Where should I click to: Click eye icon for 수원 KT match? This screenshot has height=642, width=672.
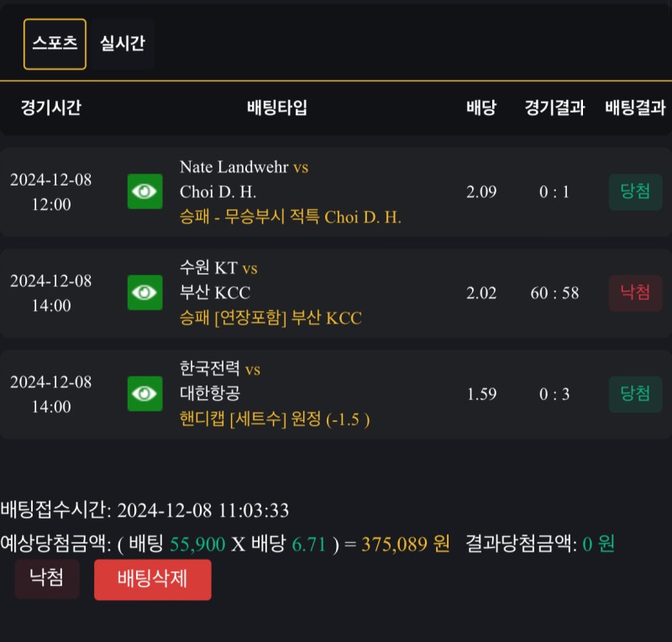144,292
